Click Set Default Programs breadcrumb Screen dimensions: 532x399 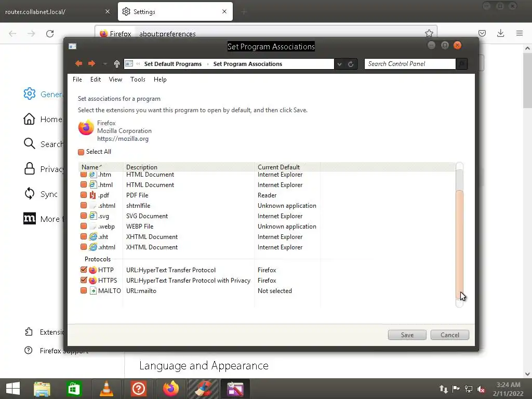172,64
